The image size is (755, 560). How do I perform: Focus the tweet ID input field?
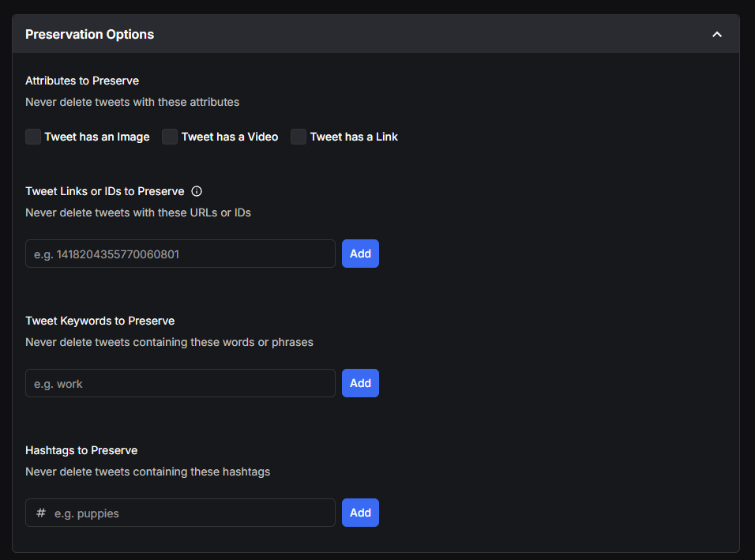pos(180,254)
